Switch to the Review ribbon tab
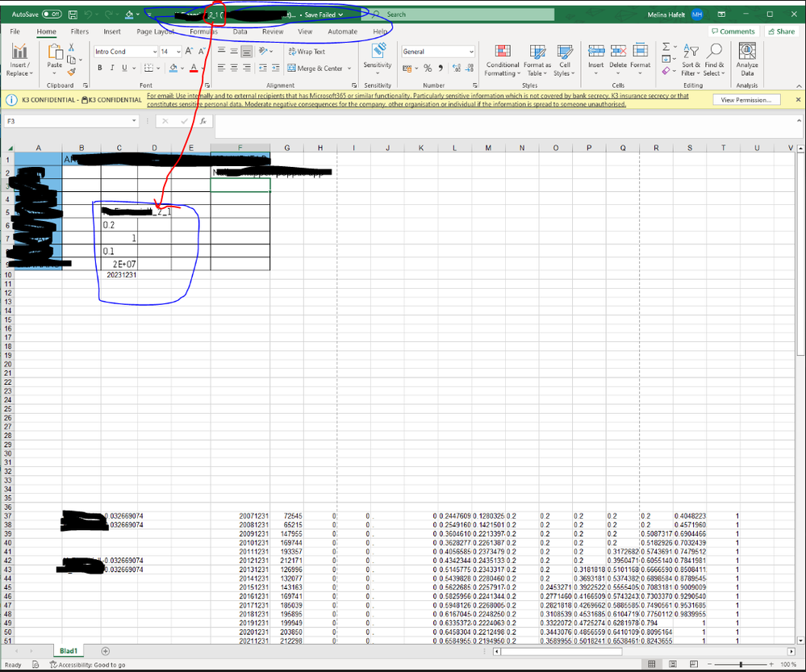The image size is (806, 672). click(273, 32)
